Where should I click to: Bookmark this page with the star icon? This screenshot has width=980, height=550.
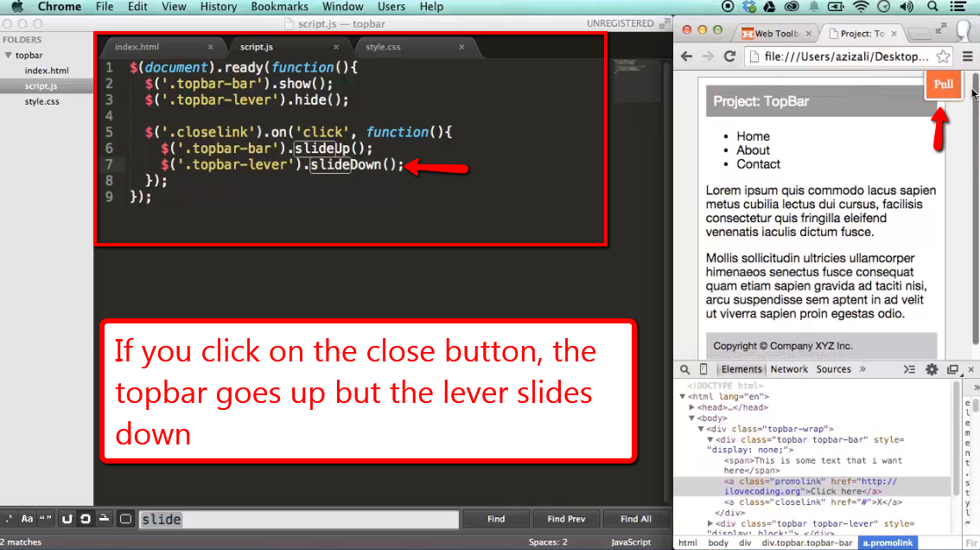coord(943,56)
